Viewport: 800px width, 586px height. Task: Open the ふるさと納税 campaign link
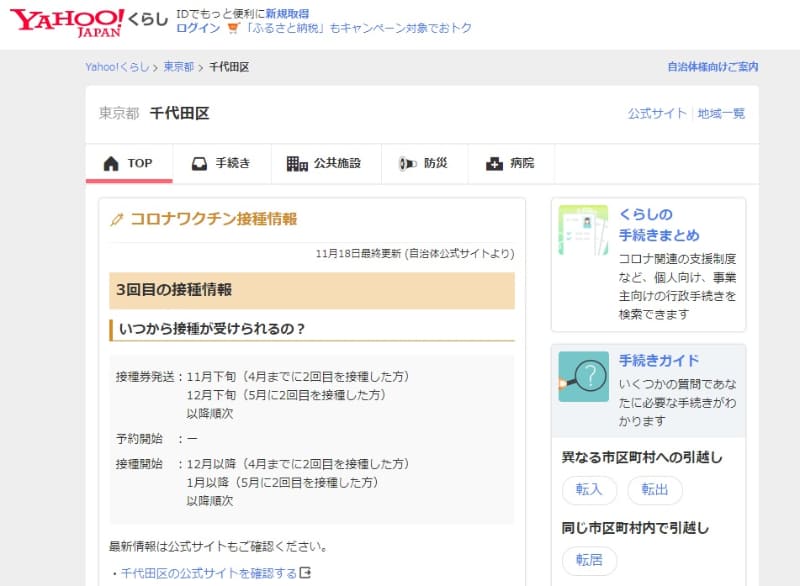coord(358,28)
